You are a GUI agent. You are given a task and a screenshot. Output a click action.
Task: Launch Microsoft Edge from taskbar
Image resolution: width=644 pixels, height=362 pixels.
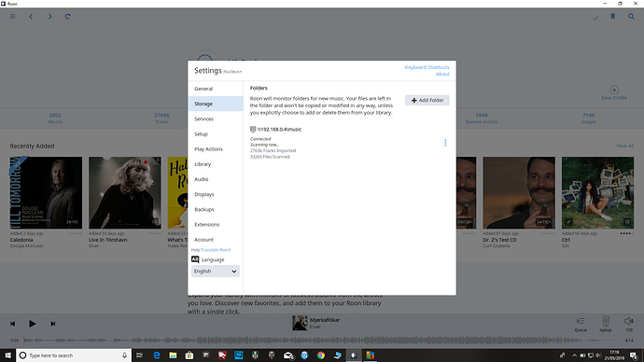tap(157, 355)
